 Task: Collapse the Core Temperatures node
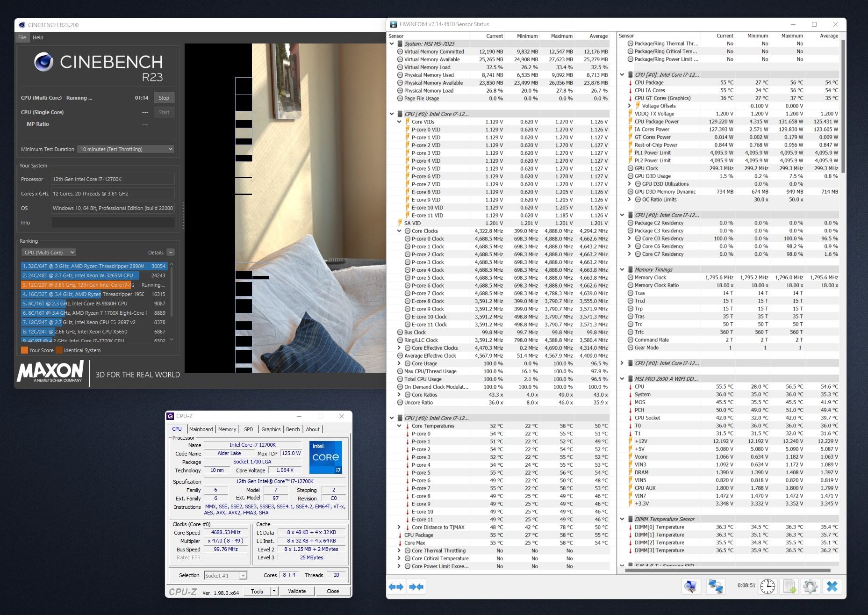pyautogui.click(x=399, y=426)
